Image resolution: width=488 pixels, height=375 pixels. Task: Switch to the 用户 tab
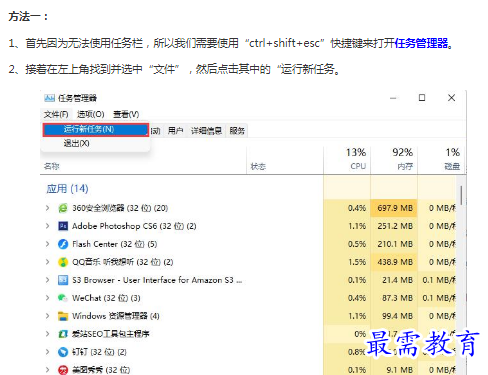pyautogui.click(x=175, y=131)
